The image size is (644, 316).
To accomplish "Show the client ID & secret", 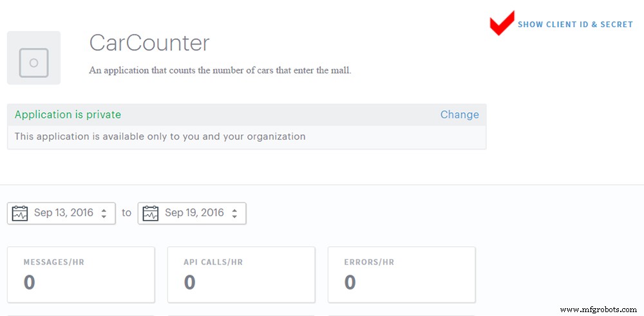I will point(575,25).
